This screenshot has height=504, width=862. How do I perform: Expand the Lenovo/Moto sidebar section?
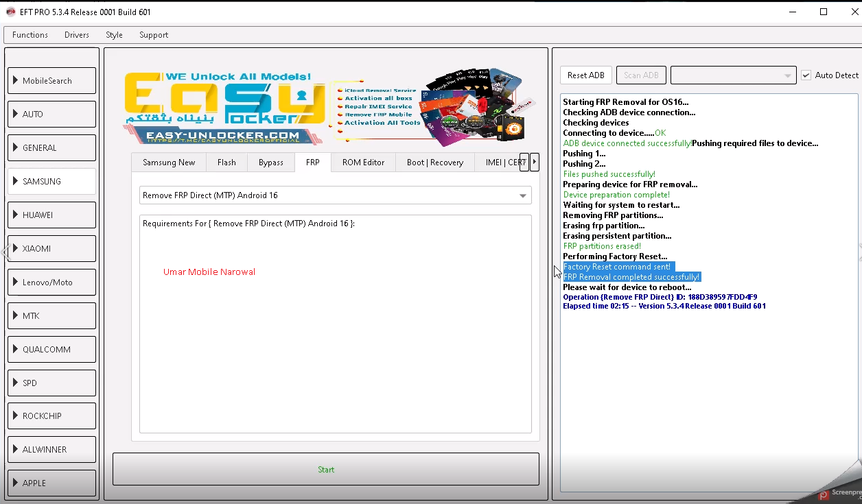(51, 283)
